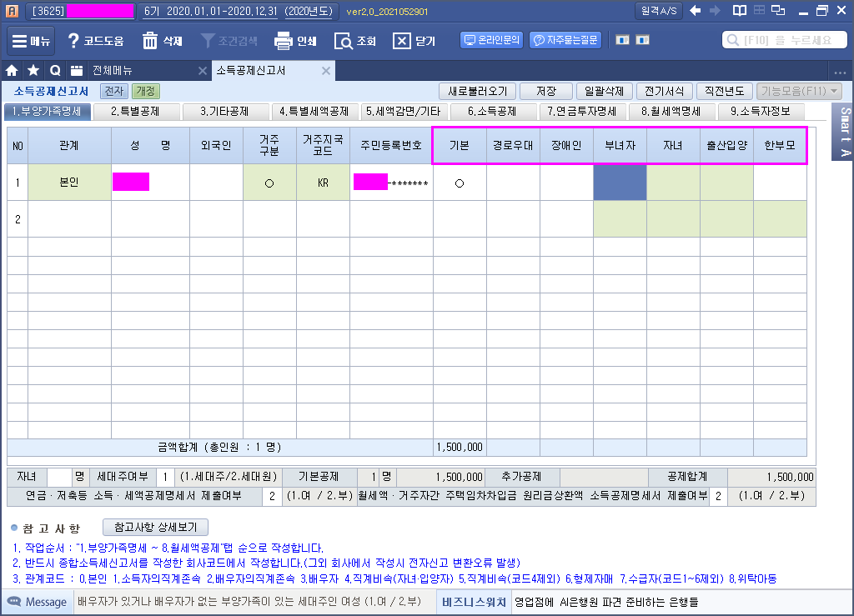Image resolution: width=854 pixels, height=616 pixels.
Task: Toggle the 거주구분 circle in row 1
Action: click(x=269, y=183)
